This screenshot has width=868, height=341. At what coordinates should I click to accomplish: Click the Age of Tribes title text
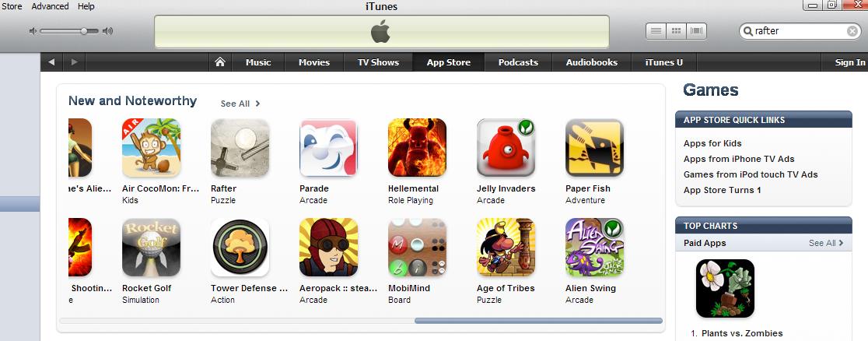tap(506, 288)
